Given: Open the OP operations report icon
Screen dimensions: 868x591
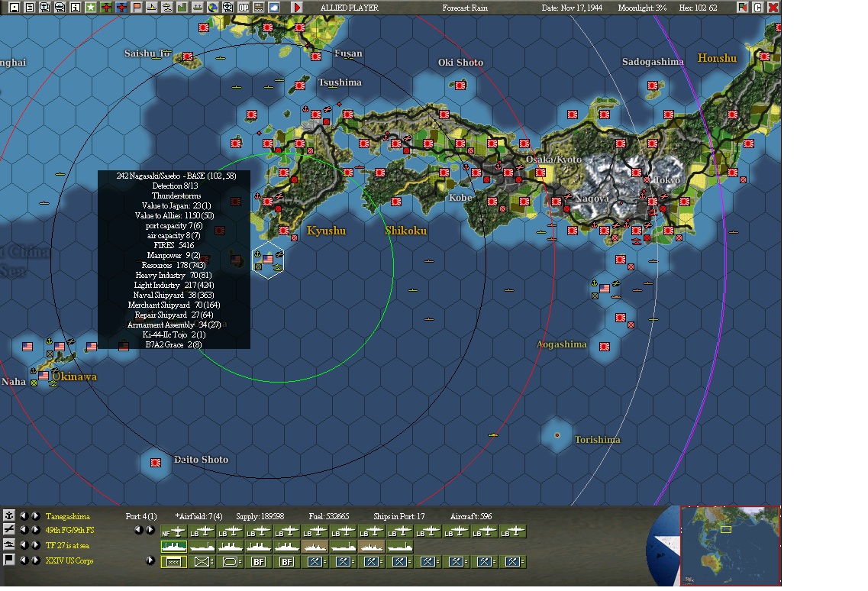Looking at the screenshot, I should [x=243, y=7].
